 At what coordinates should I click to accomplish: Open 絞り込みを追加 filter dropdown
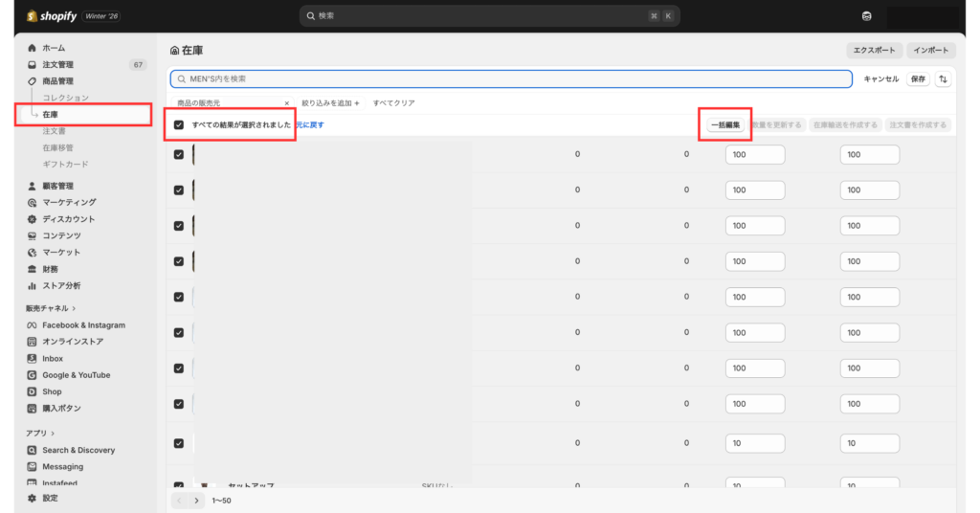[x=330, y=102]
